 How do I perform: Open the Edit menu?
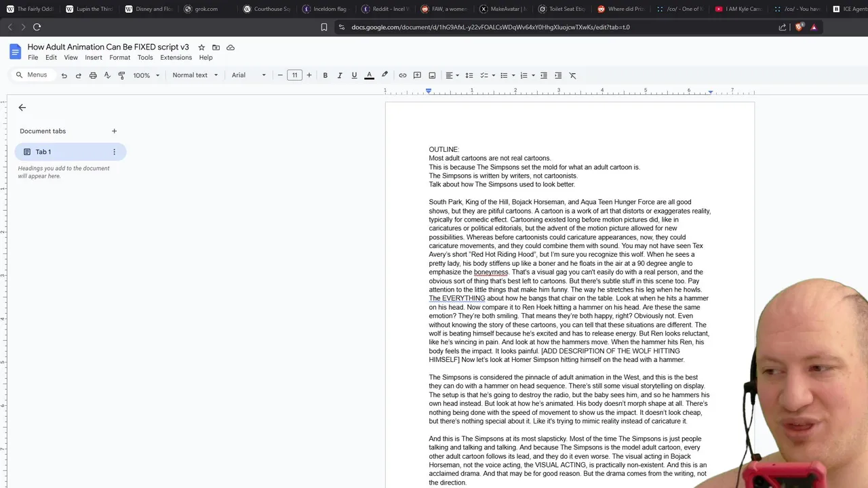(51, 58)
